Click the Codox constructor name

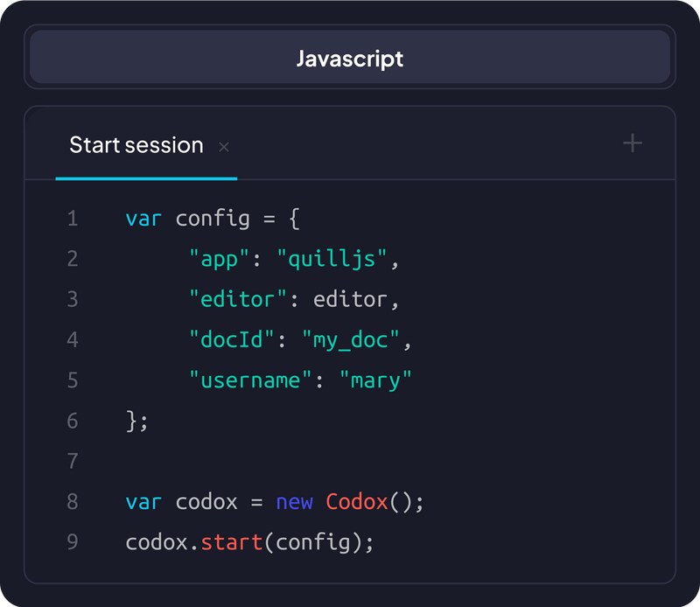point(357,502)
